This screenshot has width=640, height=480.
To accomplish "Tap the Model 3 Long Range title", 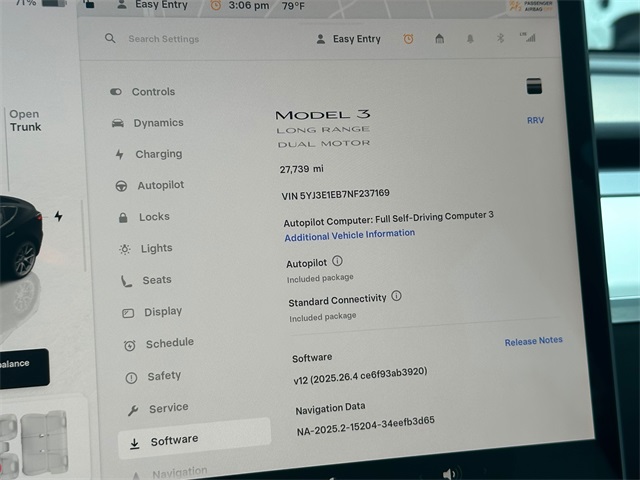I will point(323,129).
